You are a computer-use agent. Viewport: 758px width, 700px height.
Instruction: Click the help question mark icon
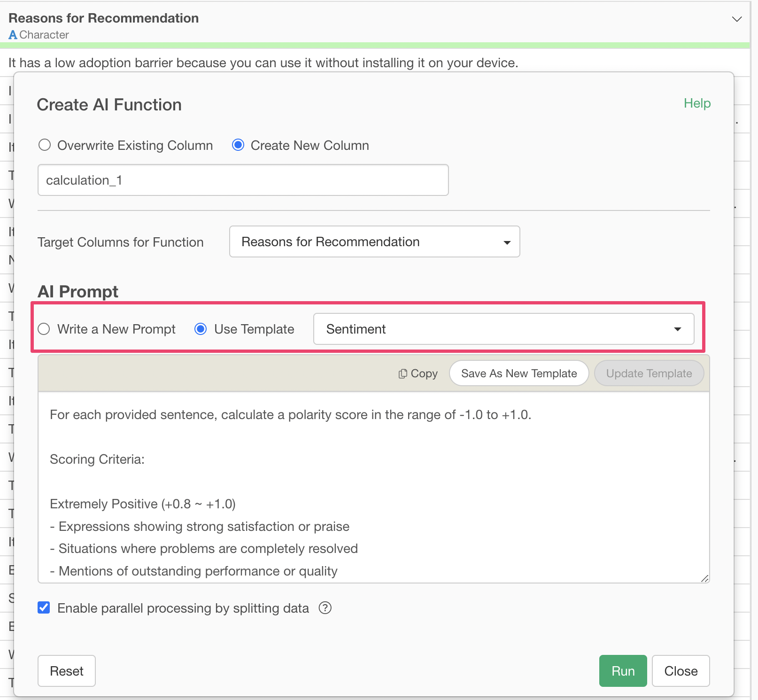(x=325, y=608)
